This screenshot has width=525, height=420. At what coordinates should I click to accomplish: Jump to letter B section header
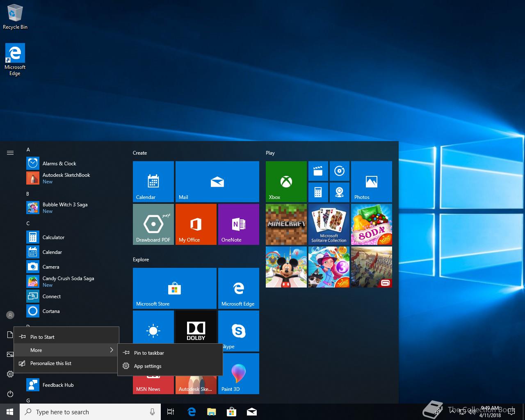click(x=28, y=194)
